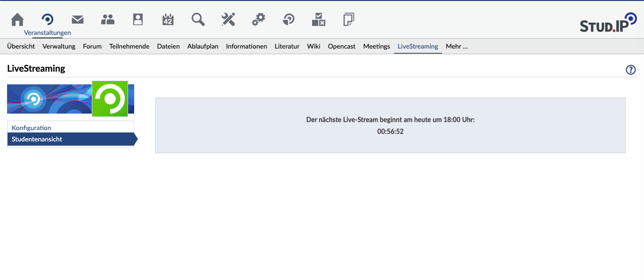Screen dimensions: 644x280
Task: Open search with the magnifier icon
Action: click(x=198, y=19)
